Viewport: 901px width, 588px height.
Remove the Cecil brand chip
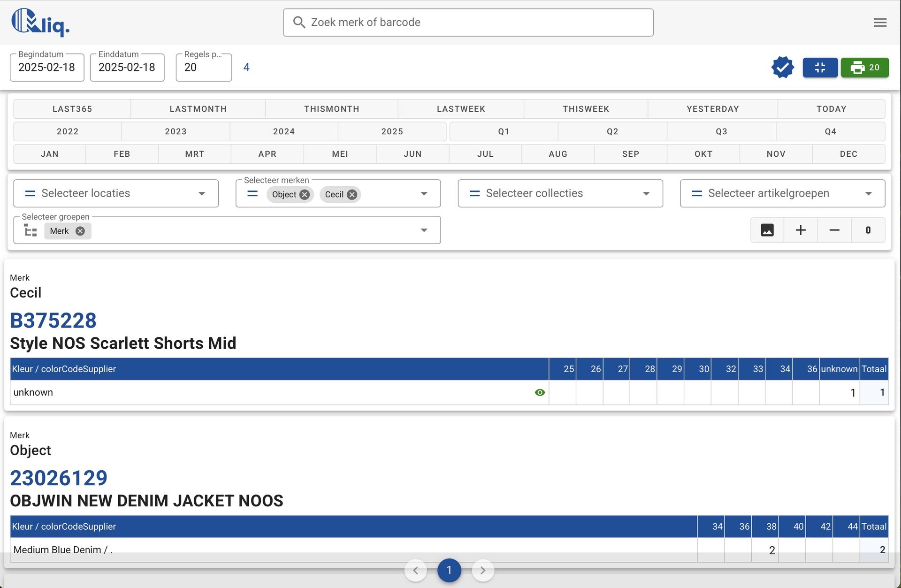pos(352,194)
